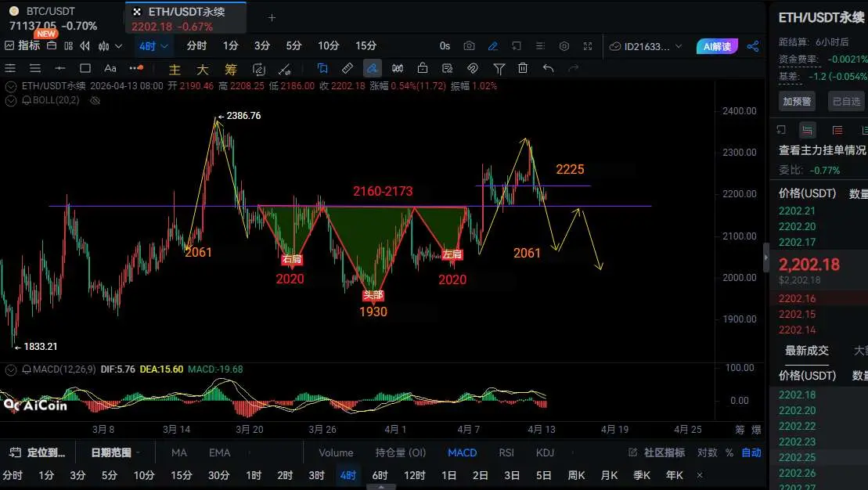Click the more drawing tools dots icon

pyautogui.click(x=136, y=68)
